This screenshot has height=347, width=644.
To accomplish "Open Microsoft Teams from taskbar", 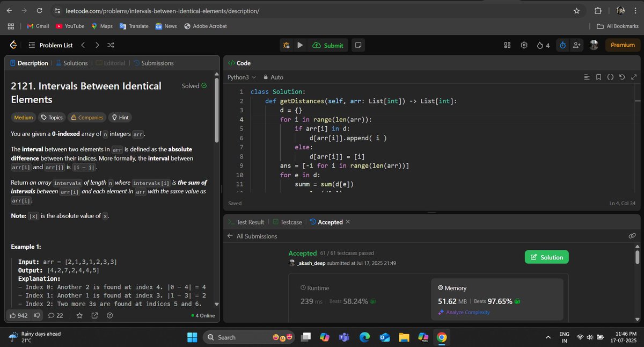I will [x=344, y=337].
